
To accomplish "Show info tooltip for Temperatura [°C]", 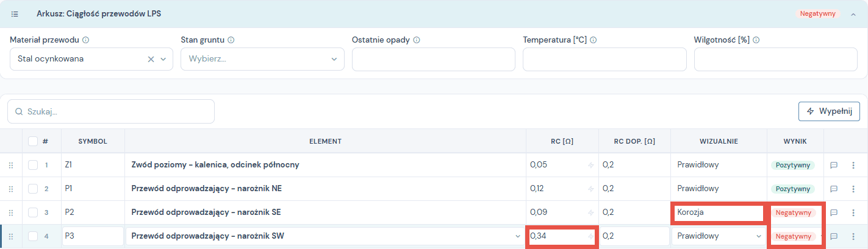I will coord(594,40).
